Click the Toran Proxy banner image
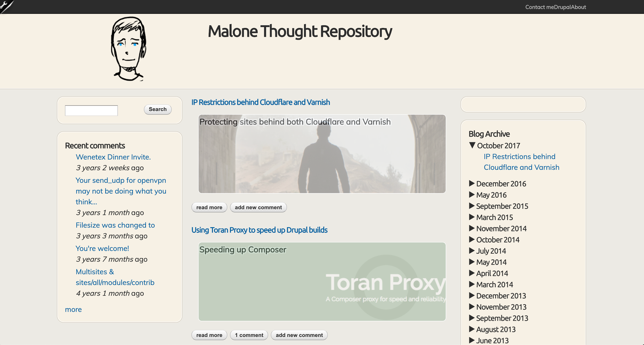Screen dimensions: 644x345 click(x=322, y=281)
